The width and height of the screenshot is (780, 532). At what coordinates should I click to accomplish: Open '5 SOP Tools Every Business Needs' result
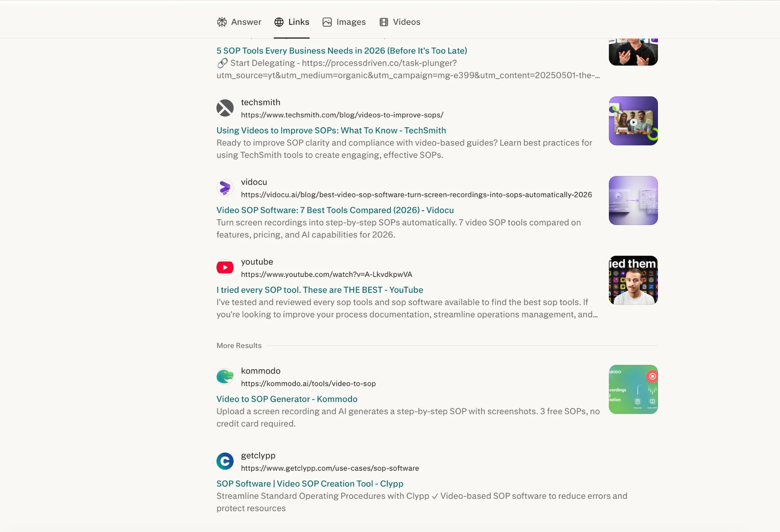click(x=342, y=51)
